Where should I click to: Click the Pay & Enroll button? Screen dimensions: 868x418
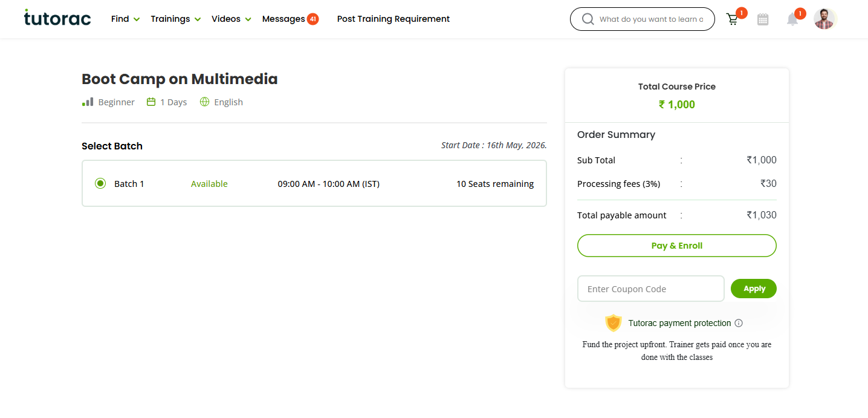pos(677,246)
